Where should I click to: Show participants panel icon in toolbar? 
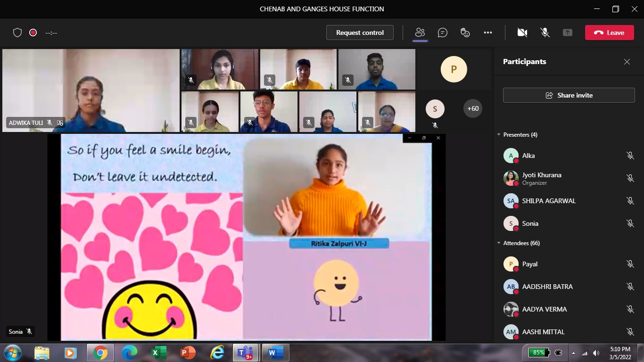click(x=420, y=33)
